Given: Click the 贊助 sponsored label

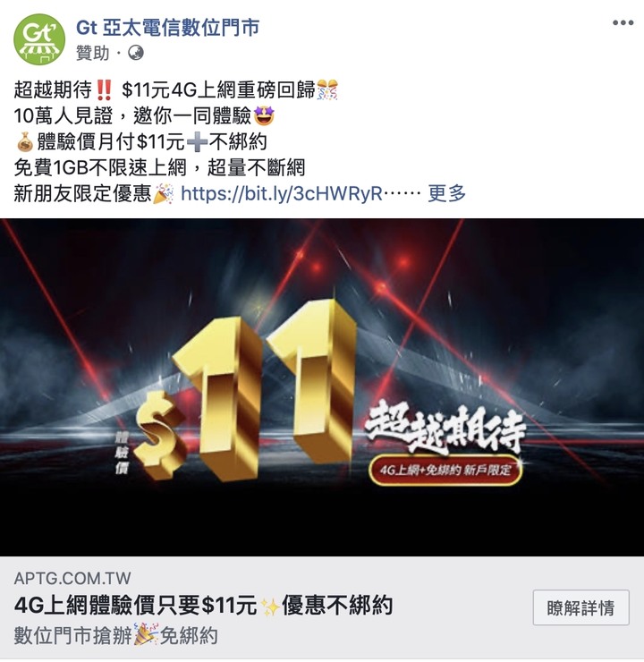Looking at the screenshot, I should tap(92, 53).
